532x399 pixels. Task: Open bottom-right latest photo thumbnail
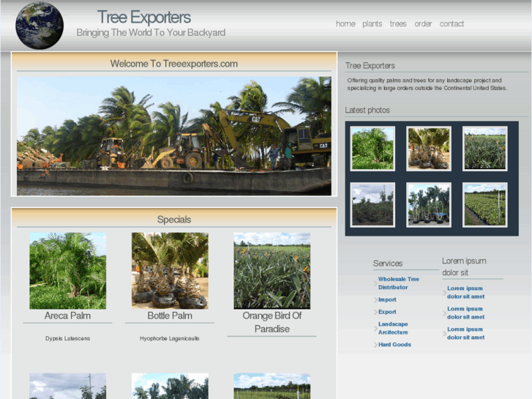tap(484, 205)
